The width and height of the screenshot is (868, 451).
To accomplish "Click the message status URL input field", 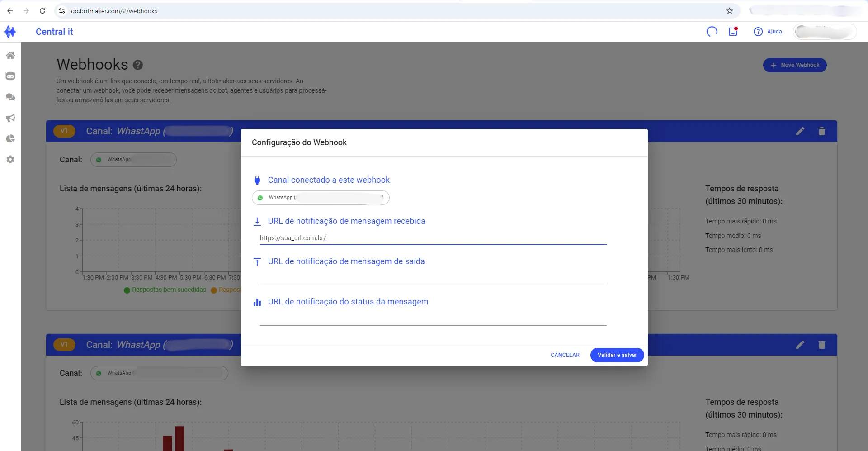I will (433, 318).
